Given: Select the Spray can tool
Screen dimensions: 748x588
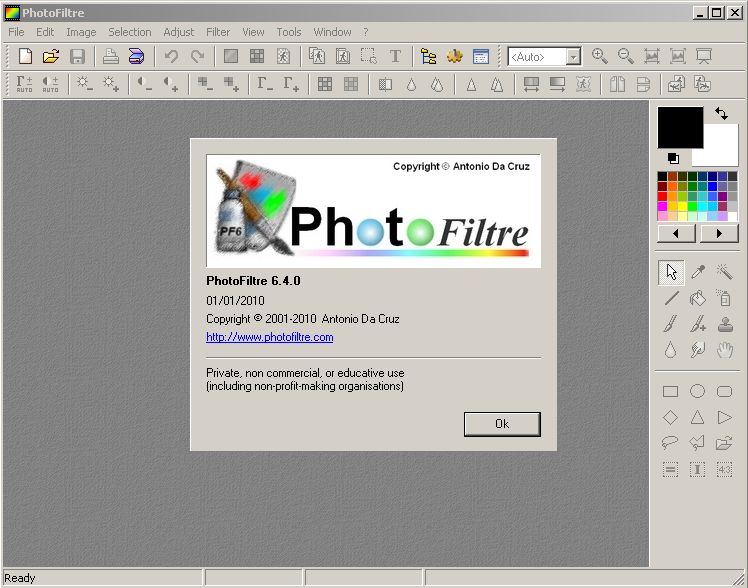Looking at the screenshot, I should [x=724, y=299].
